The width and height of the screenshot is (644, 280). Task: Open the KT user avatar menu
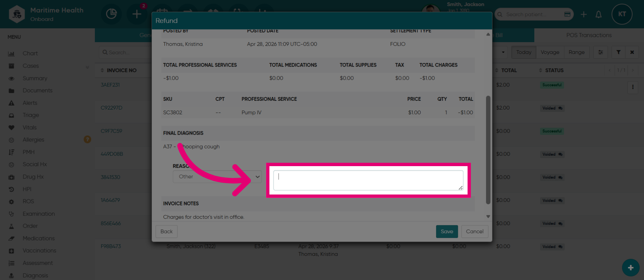tap(622, 14)
